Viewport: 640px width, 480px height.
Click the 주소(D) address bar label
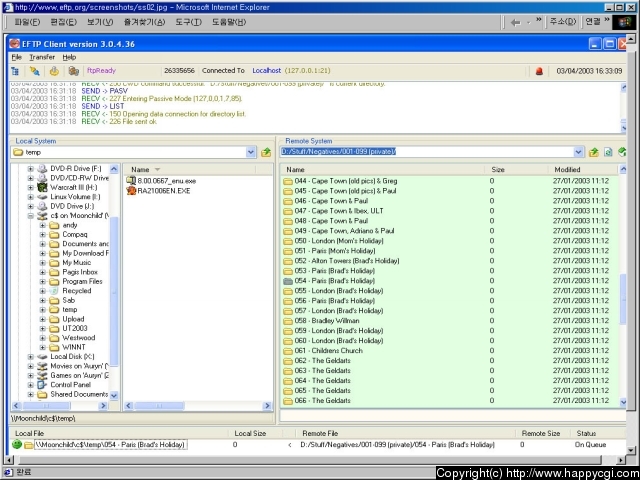563,21
